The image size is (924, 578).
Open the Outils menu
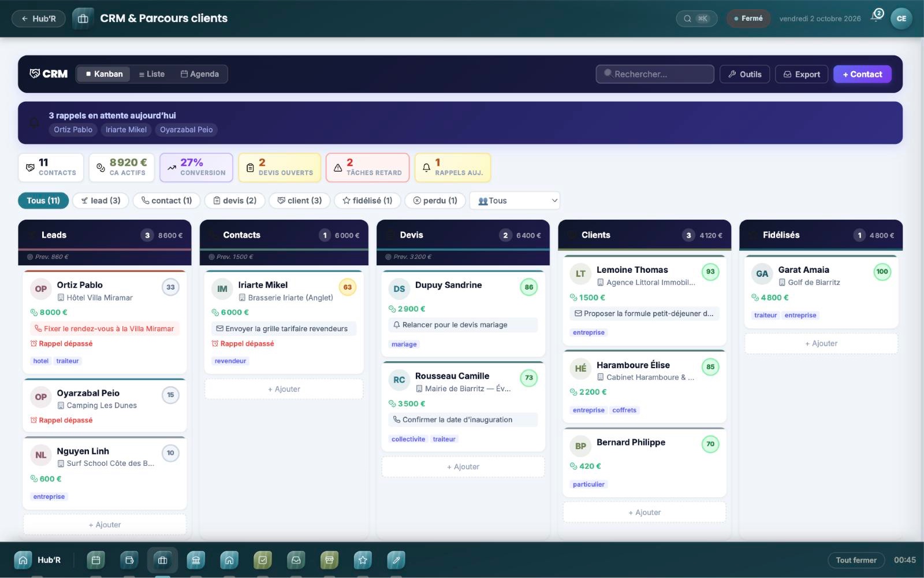744,74
